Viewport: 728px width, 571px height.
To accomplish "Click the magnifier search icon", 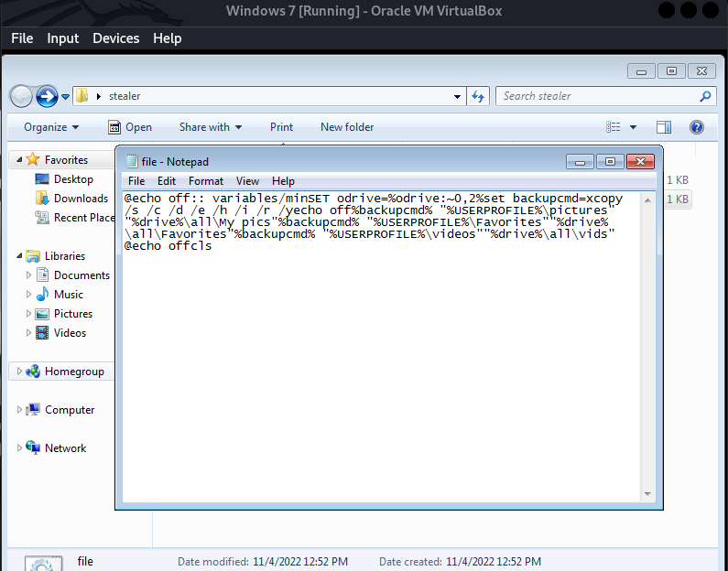I will 705,96.
